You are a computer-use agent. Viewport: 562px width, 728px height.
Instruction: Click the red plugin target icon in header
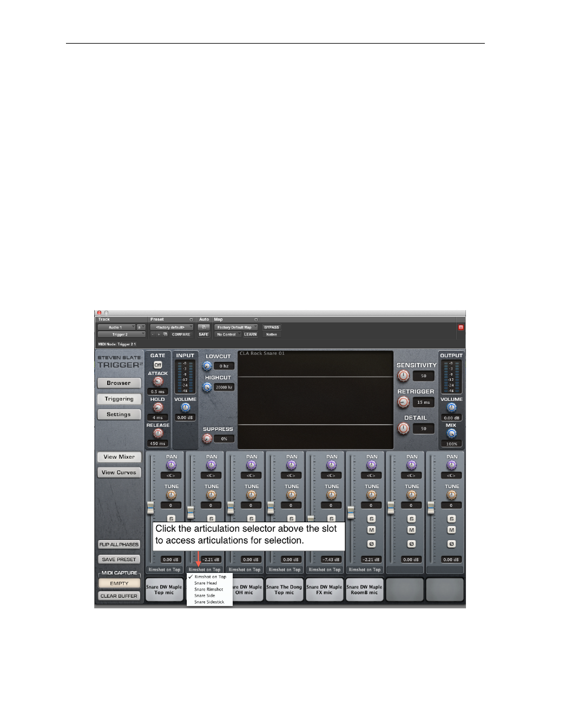coord(461,327)
